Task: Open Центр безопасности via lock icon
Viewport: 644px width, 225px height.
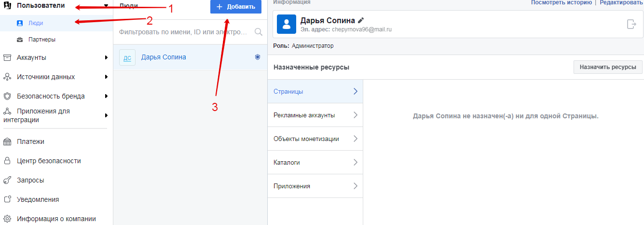Action: 7,161
